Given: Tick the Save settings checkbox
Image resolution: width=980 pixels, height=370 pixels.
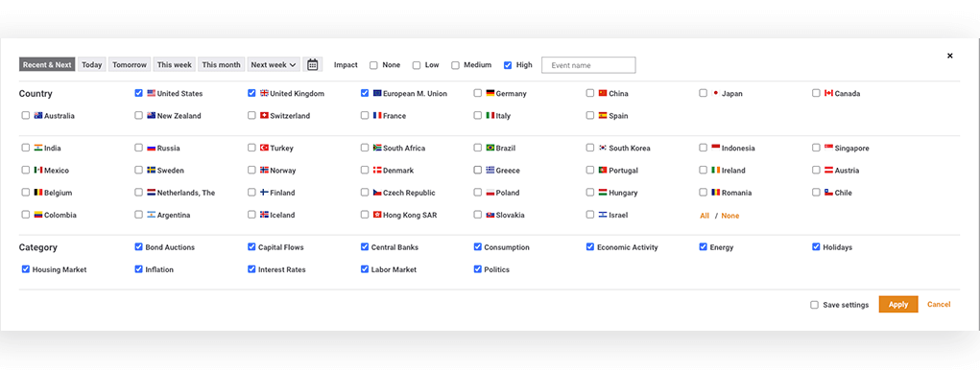Looking at the screenshot, I should [x=814, y=305].
